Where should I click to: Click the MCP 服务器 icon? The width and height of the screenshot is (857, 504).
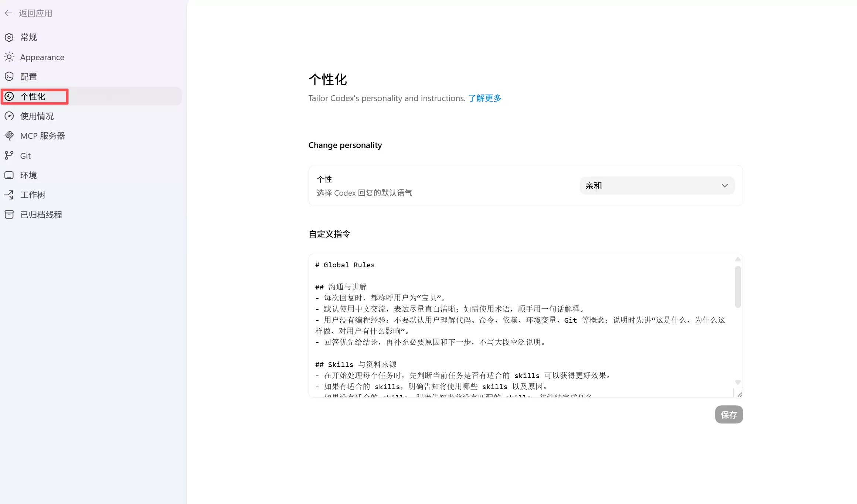coord(9,136)
